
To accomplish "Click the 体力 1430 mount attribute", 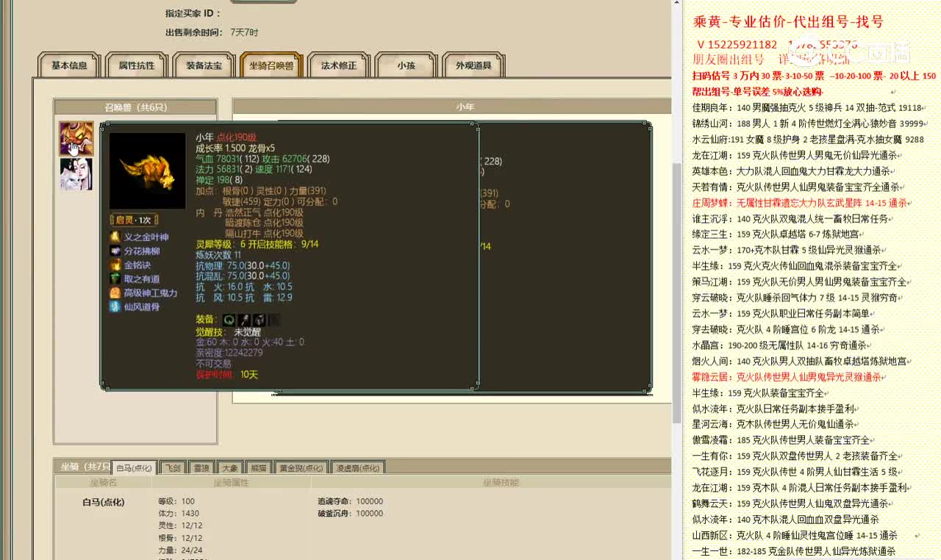I will pyautogui.click(x=179, y=513).
